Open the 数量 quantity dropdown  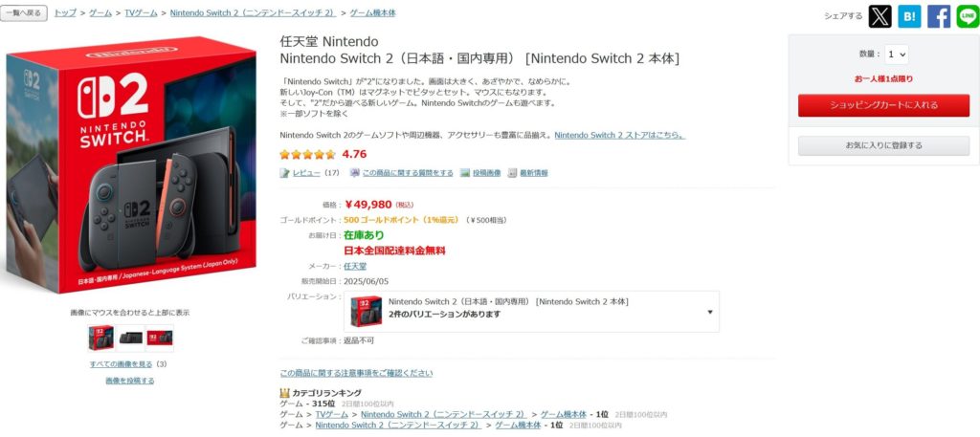tap(896, 55)
